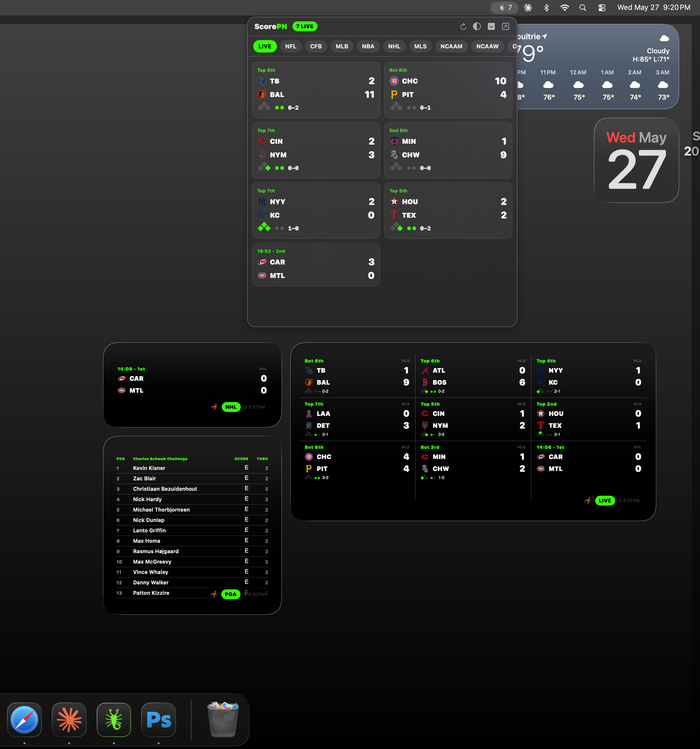The height and width of the screenshot is (749, 700).
Task: Switch to the CFB tab
Action: [316, 46]
